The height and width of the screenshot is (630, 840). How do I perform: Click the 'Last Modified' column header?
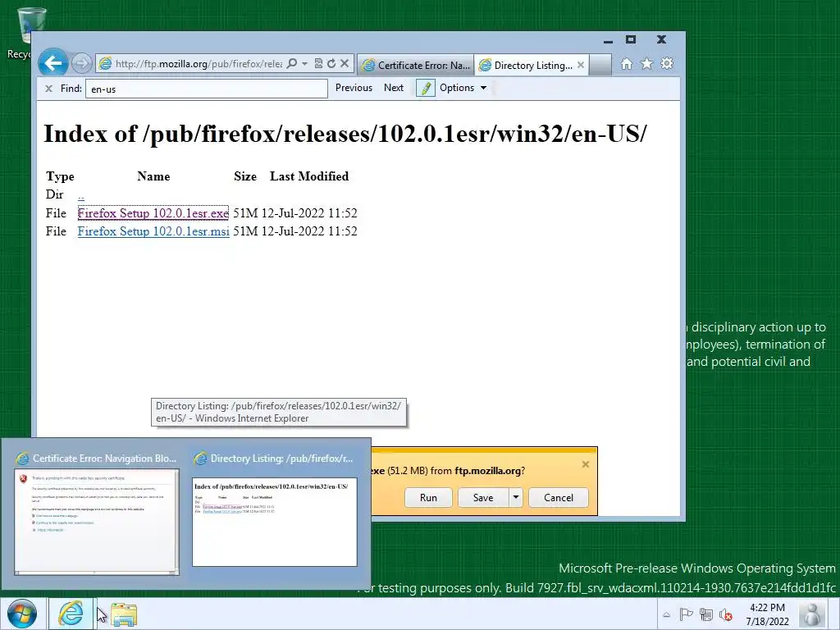pos(309,176)
